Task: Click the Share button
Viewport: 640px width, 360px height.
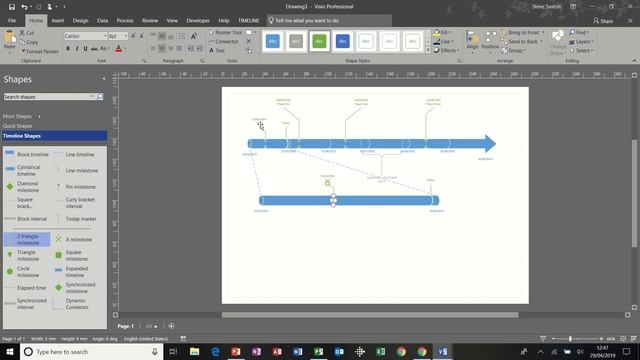Action: (603, 21)
